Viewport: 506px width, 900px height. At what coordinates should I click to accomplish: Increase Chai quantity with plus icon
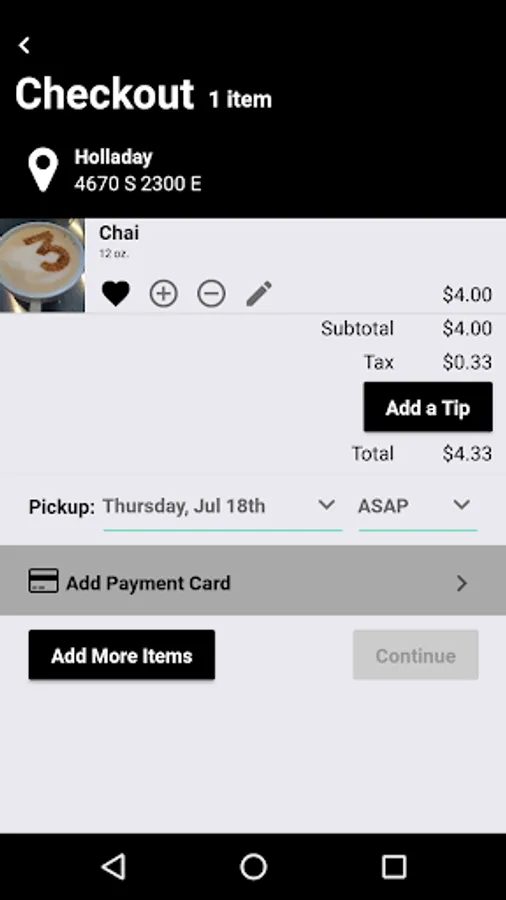pos(164,294)
